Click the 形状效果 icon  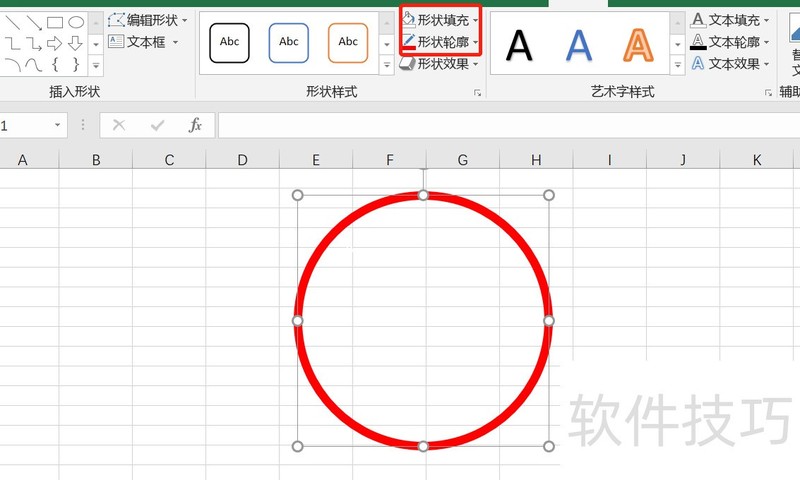(x=408, y=64)
